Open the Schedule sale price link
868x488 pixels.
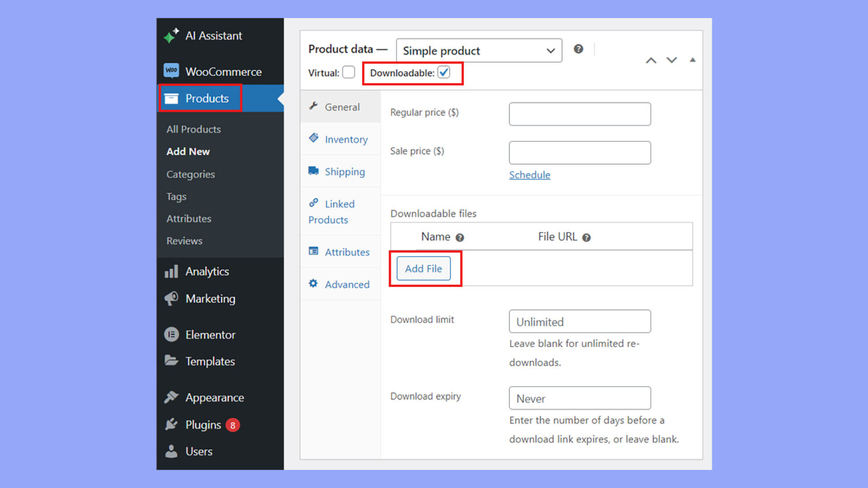click(x=529, y=175)
